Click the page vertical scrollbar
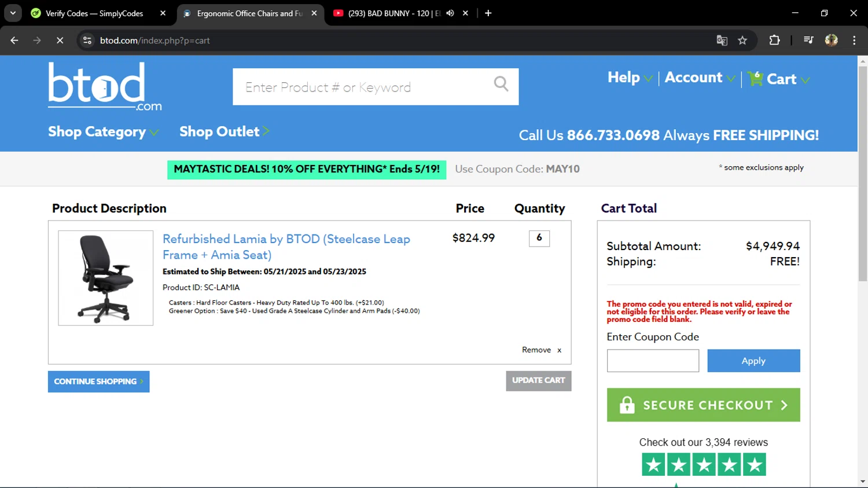Screen dimensions: 868x488 pos(863,175)
